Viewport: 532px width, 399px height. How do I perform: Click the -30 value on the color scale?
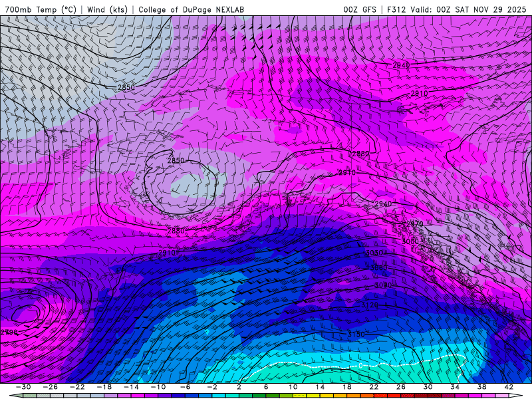(23, 387)
